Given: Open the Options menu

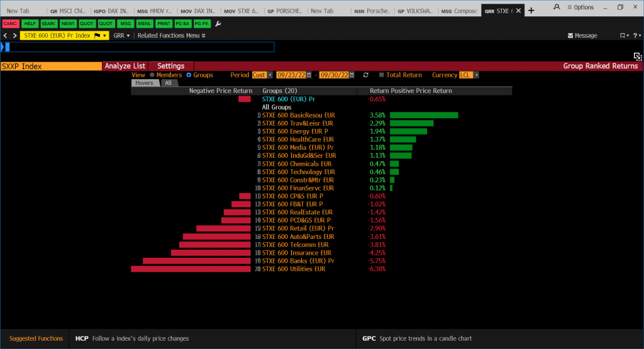Looking at the screenshot, I should [x=580, y=7].
